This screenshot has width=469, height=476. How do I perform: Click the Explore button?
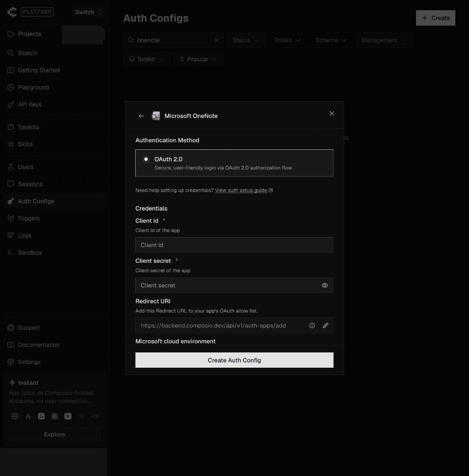[55, 434]
